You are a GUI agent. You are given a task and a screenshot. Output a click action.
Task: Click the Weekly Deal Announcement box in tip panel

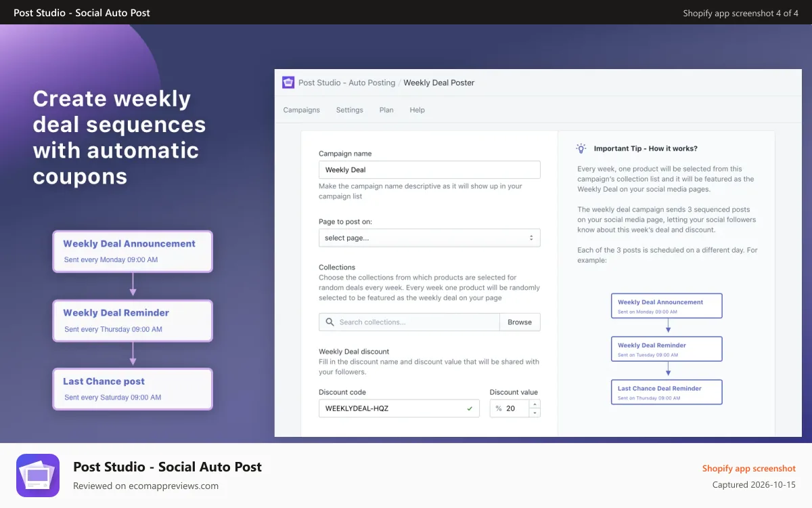click(x=667, y=306)
